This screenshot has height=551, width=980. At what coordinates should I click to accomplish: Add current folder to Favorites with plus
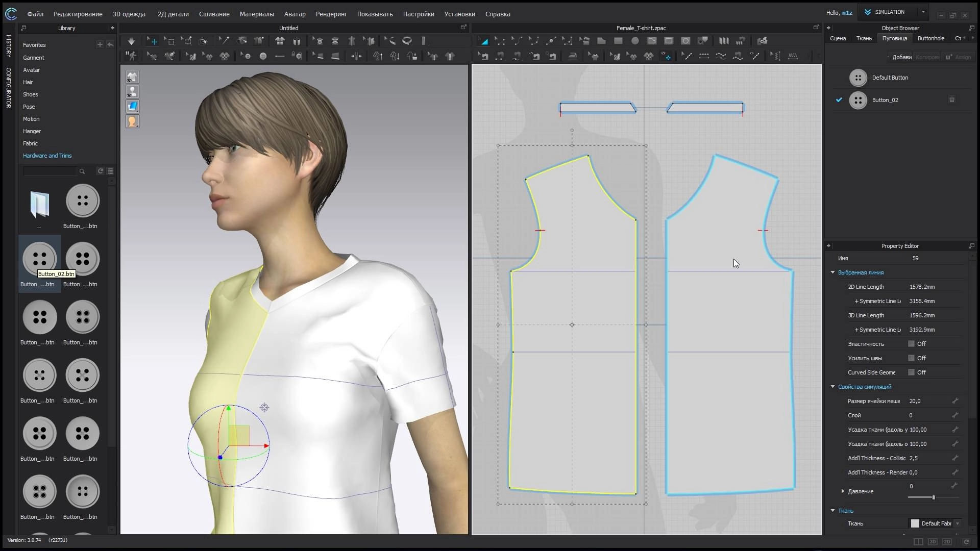[x=100, y=45]
